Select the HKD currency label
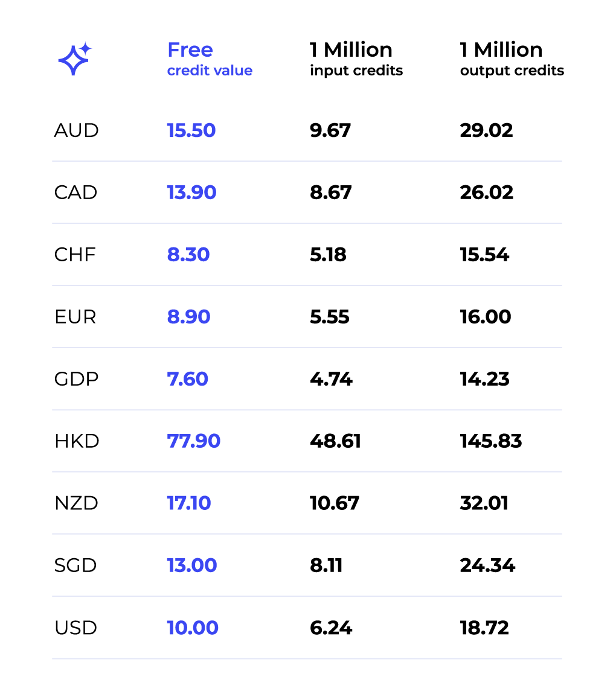The height and width of the screenshot is (700, 616). pos(77,441)
